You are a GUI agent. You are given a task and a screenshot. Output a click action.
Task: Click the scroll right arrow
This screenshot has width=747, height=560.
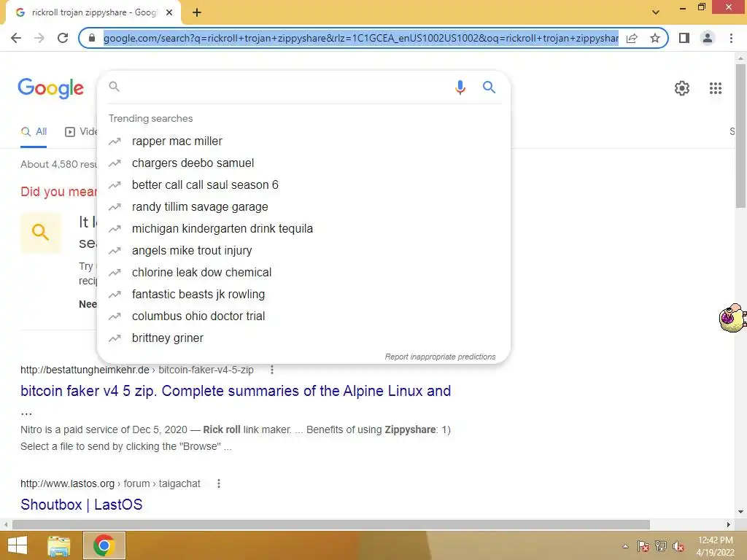729,524
